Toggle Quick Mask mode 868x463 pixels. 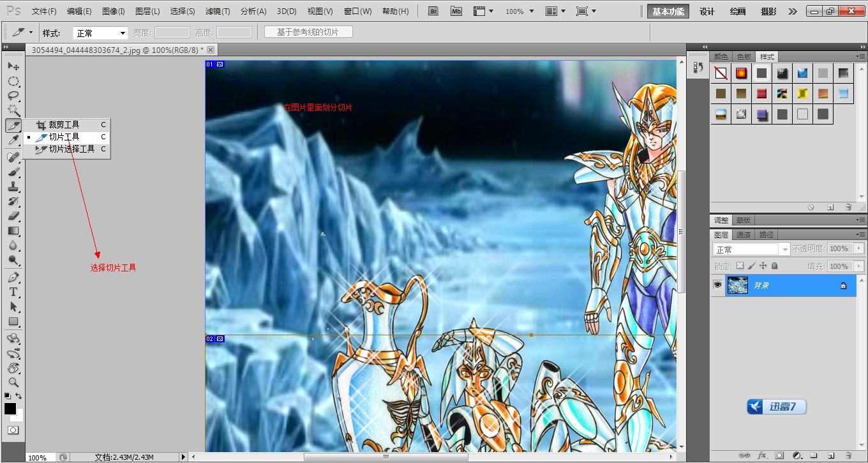(13, 430)
